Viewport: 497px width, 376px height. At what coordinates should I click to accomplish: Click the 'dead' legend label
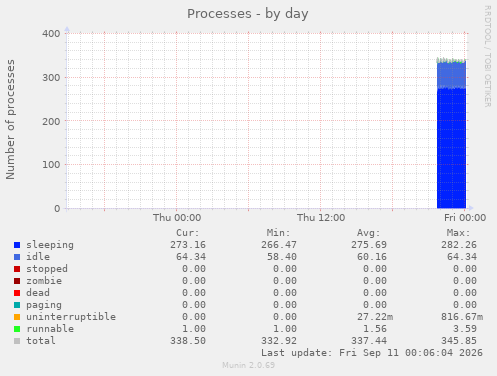[x=38, y=293]
